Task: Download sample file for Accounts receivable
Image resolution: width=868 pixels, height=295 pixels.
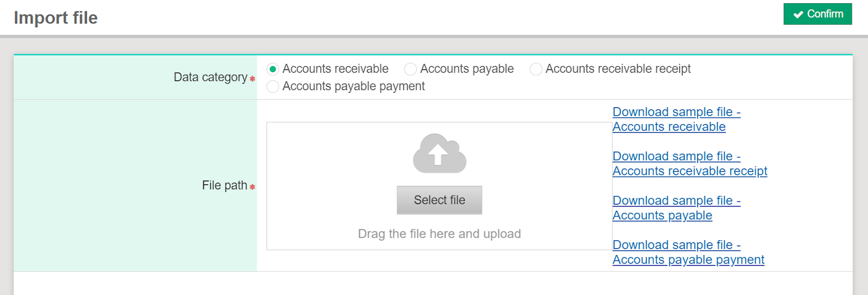Action: pyautogui.click(x=676, y=119)
